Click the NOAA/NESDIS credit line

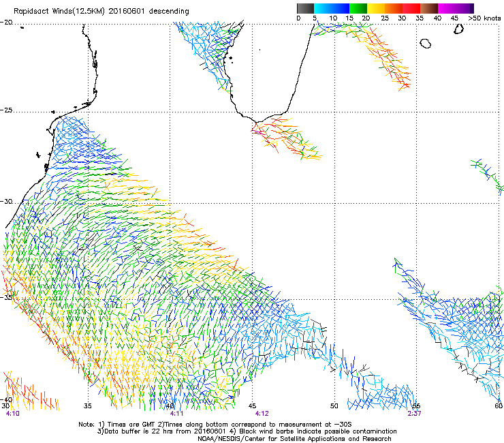point(294,438)
